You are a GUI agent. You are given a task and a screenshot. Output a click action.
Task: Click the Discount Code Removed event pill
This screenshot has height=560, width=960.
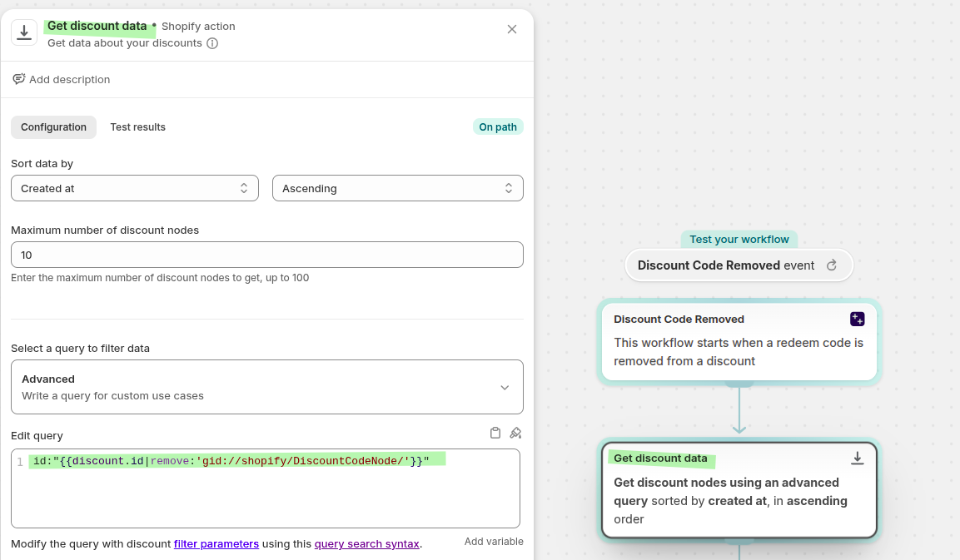(739, 265)
